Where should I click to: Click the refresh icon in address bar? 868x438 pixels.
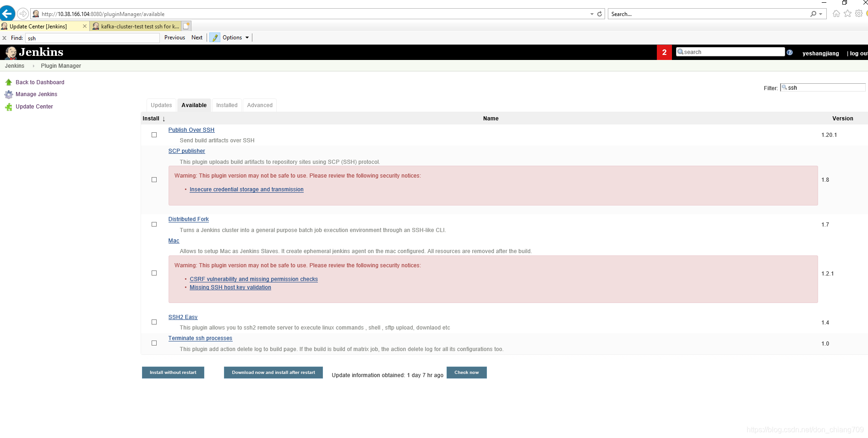(x=600, y=14)
